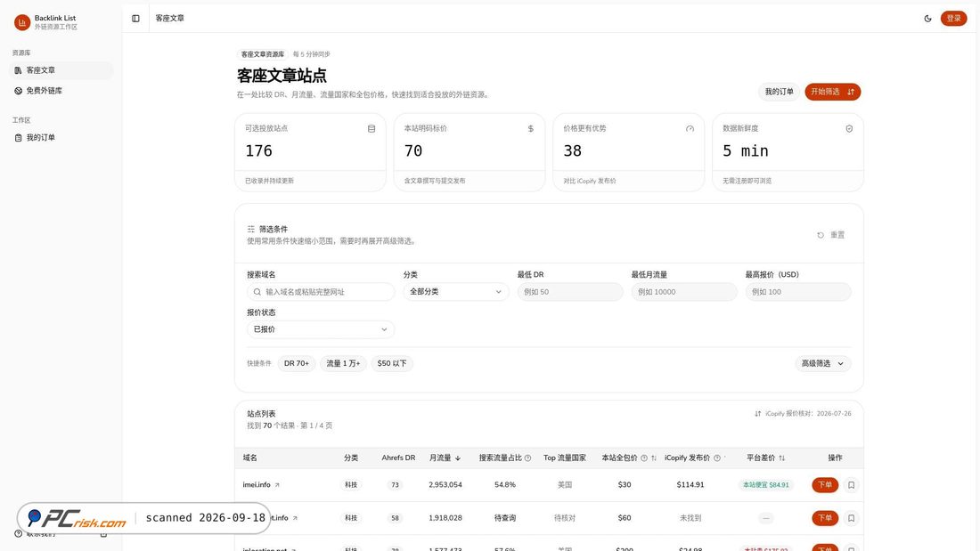Click the Ahrefs DR column header
This screenshot has width=980, height=551.
398,458
